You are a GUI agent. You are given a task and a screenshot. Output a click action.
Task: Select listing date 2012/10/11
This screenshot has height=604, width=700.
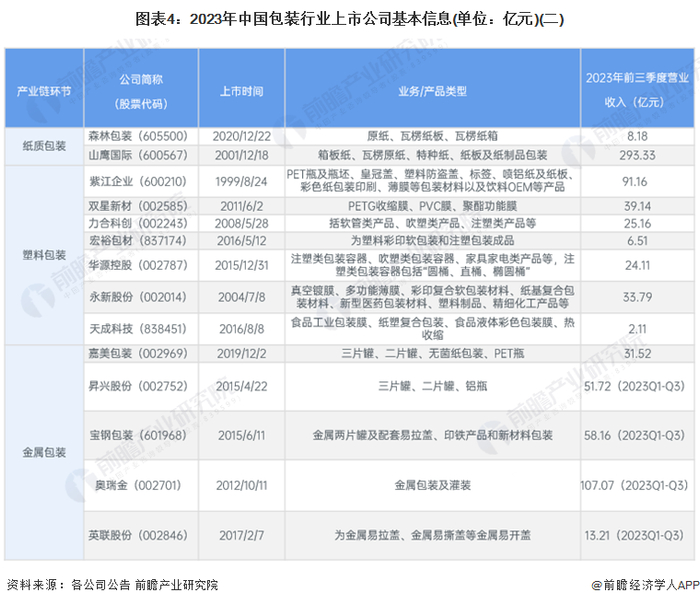[242, 485]
